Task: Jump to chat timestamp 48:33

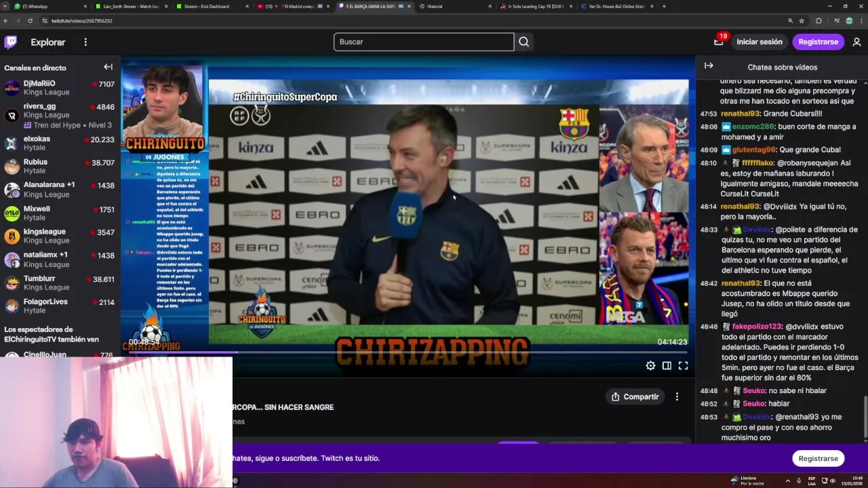Action: pyautogui.click(x=709, y=230)
